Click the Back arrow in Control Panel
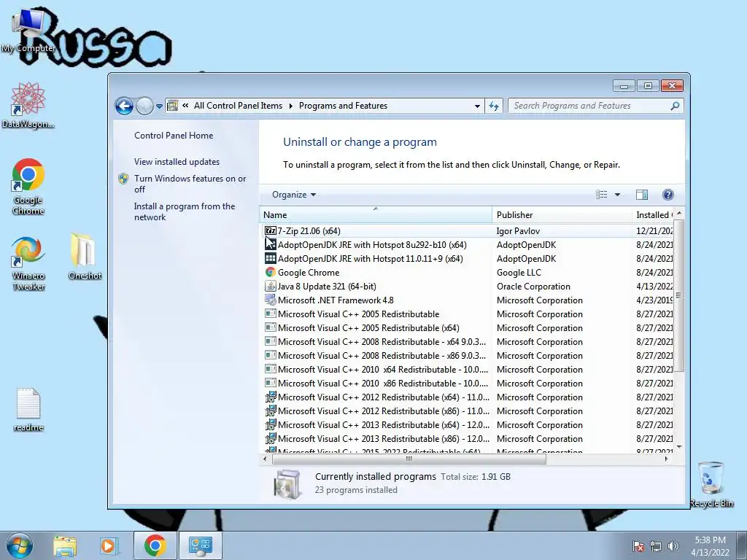Viewport: 747px width, 560px height. [x=124, y=106]
